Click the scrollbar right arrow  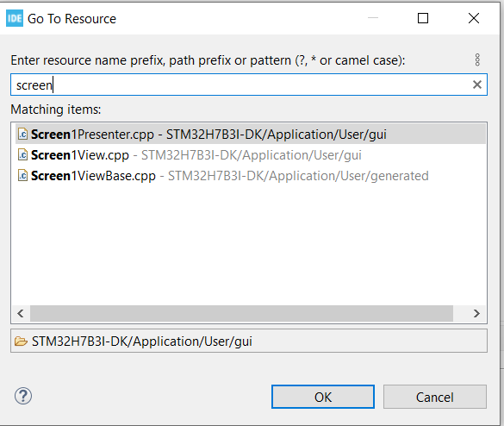(x=476, y=313)
